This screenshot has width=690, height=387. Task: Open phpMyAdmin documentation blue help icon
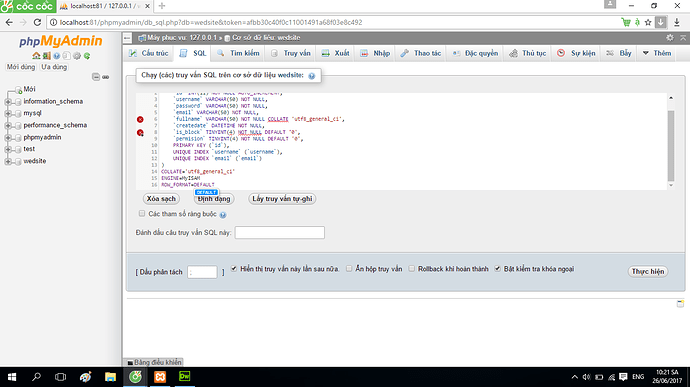pos(56,56)
